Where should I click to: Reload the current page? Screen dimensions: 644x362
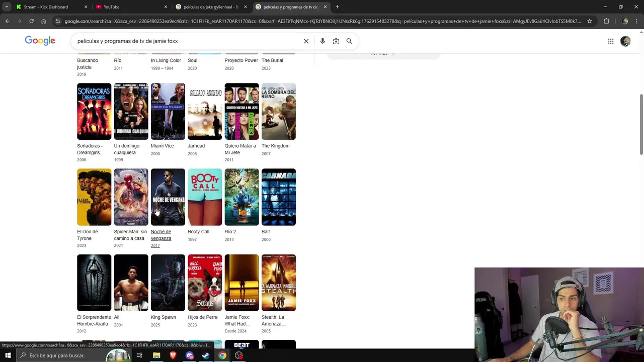(31, 21)
